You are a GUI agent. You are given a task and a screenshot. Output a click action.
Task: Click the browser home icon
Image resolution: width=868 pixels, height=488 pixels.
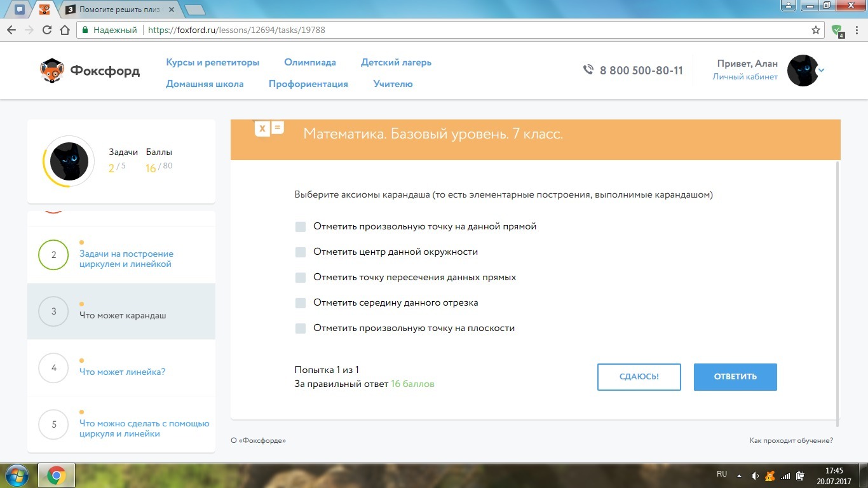click(x=64, y=30)
